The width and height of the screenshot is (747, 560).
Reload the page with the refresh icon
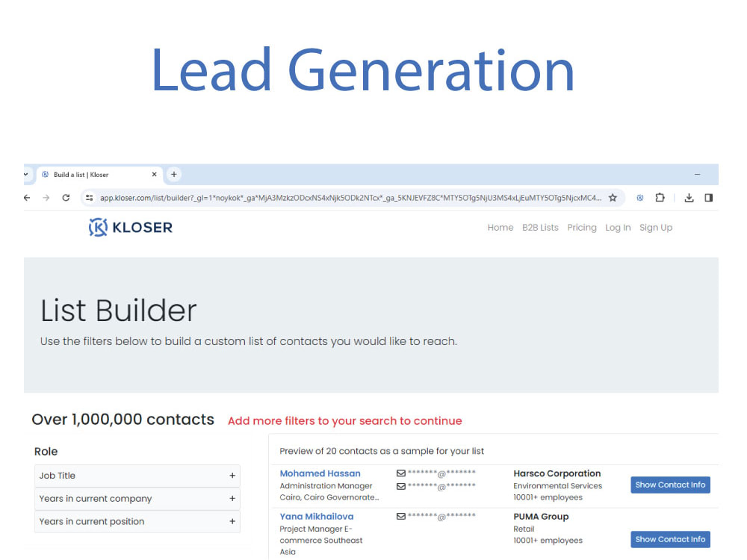tap(66, 198)
